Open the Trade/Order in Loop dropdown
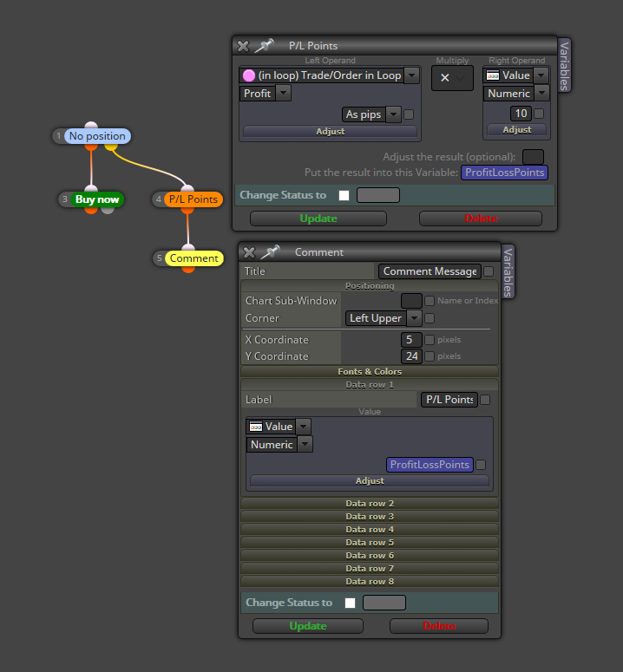The height and width of the screenshot is (672, 623). pyautogui.click(x=411, y=75)
